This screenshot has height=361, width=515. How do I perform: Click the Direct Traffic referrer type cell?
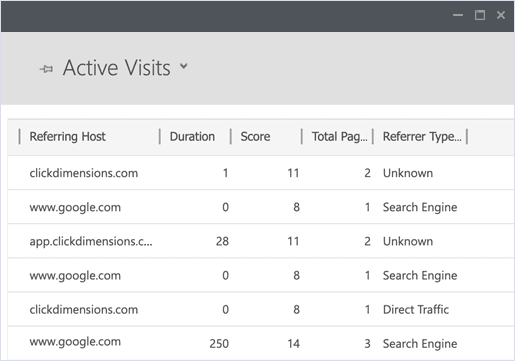pos(416,310)
